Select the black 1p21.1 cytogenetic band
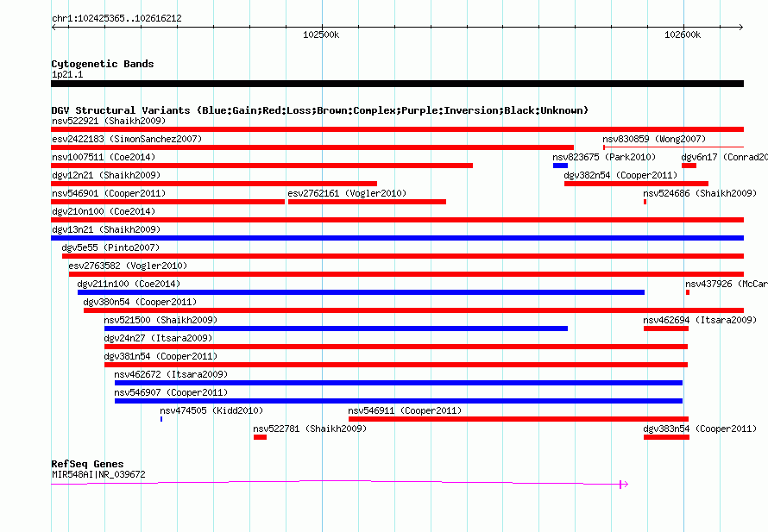 pos(398,84)
